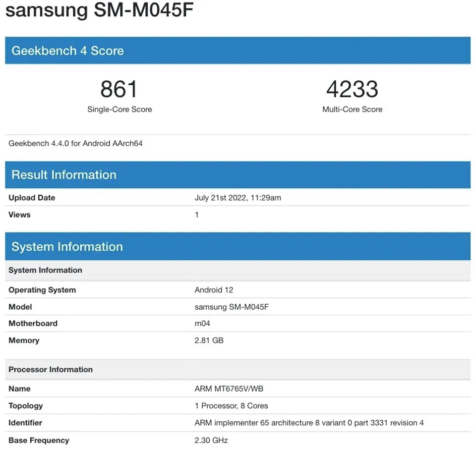
Task: Click the System Information blue header
Action: coord(238,246)
